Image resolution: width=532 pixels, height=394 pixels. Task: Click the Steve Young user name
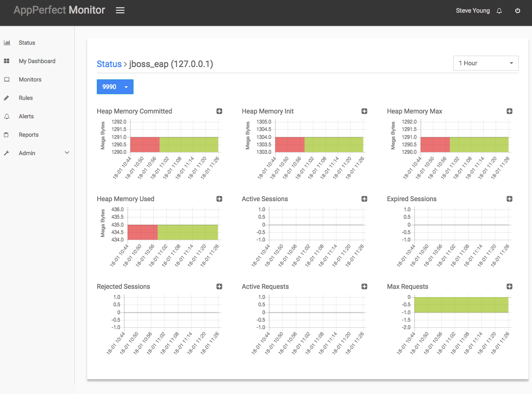pos(473,11)
